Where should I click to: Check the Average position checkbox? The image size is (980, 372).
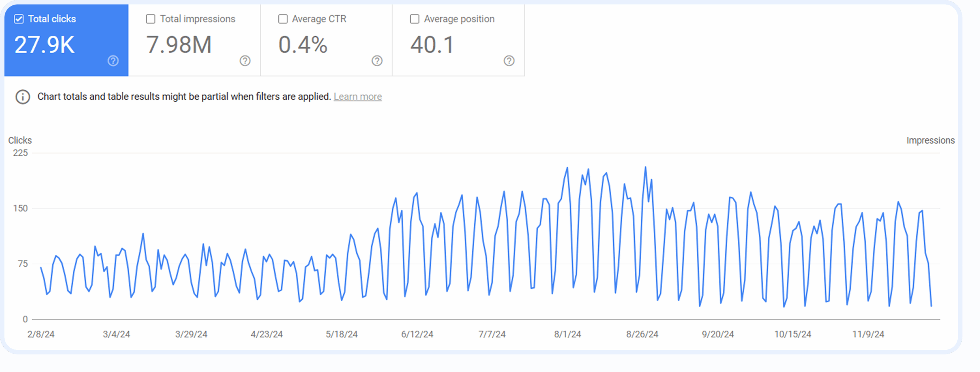pos(415,19)
